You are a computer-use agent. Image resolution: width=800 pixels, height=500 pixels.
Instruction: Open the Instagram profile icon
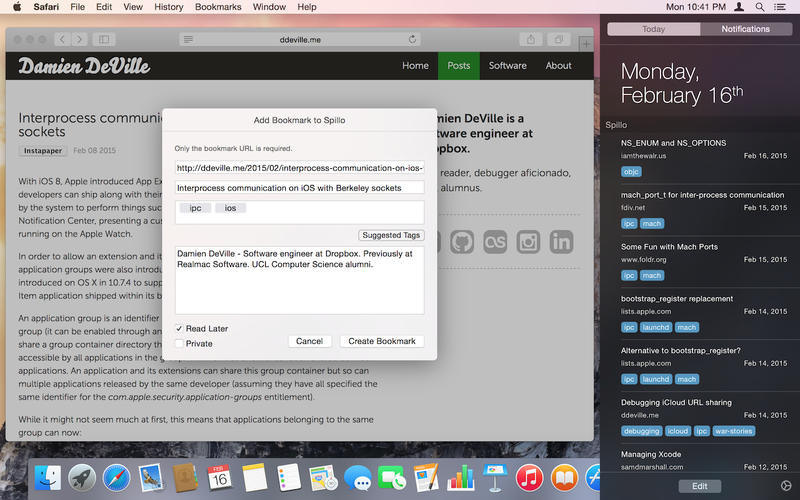click(528, 242)
